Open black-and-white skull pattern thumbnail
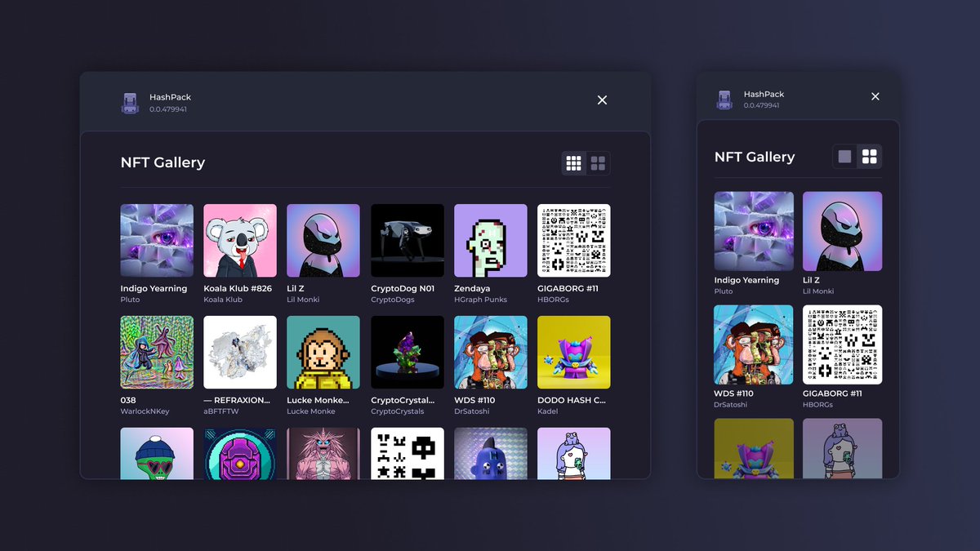 [408, 453]
